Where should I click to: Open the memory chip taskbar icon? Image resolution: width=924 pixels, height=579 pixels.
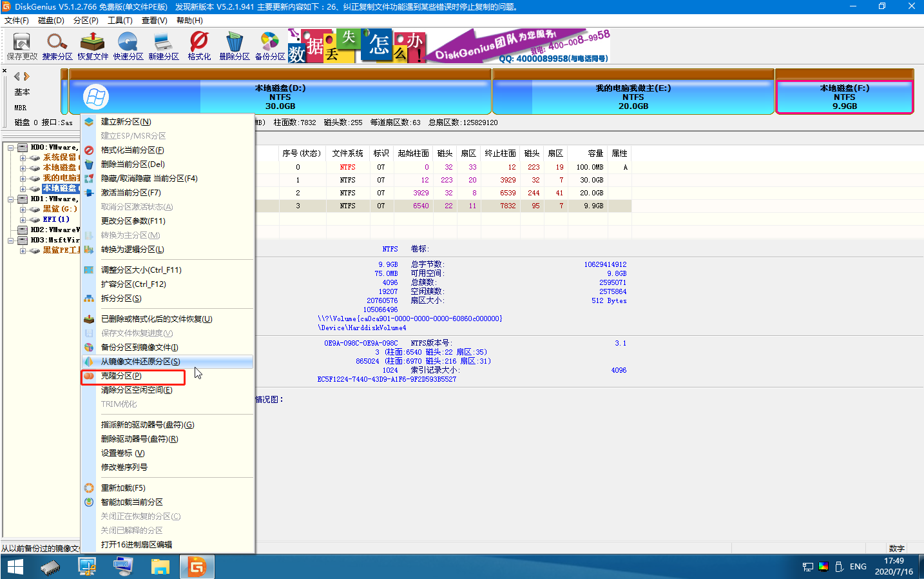tap(50, 567)
